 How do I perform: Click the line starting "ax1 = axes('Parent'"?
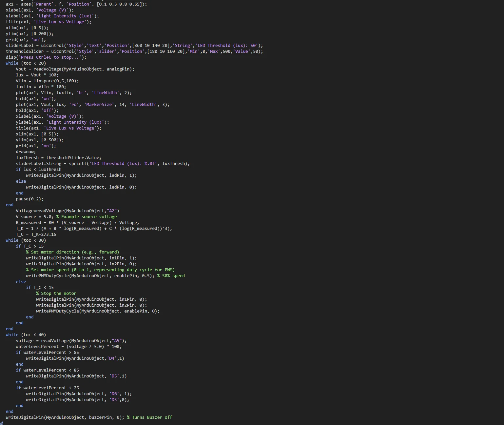pyautogui.click(x=76, y=4)
